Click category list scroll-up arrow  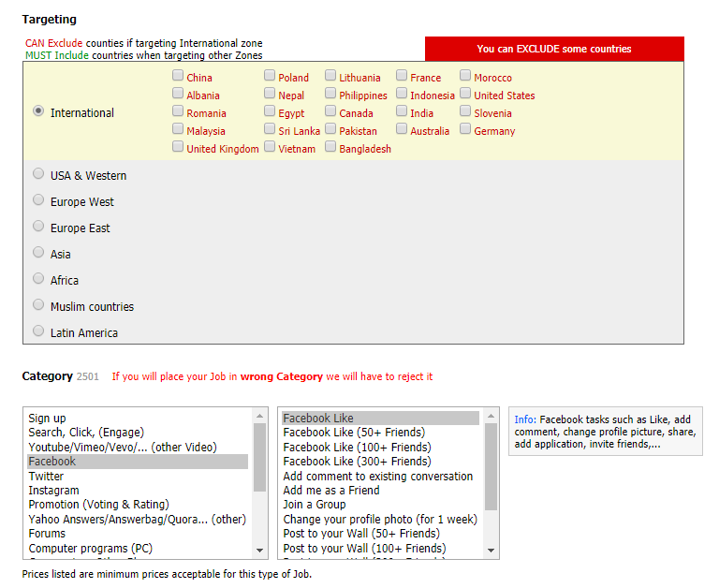click(259, 416)
